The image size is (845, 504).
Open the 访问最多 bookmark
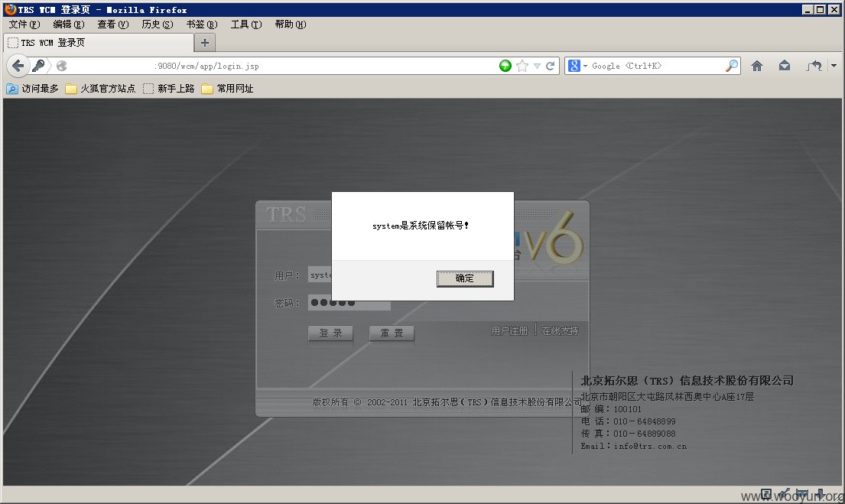[32, 89]
